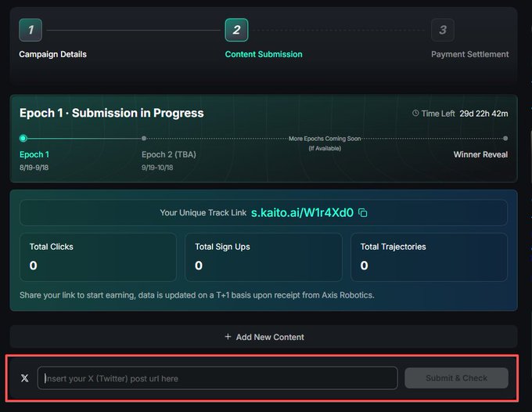Click the Submit & Check button
This screenshot has width=532, height=412.
click(x=456, y=378)
